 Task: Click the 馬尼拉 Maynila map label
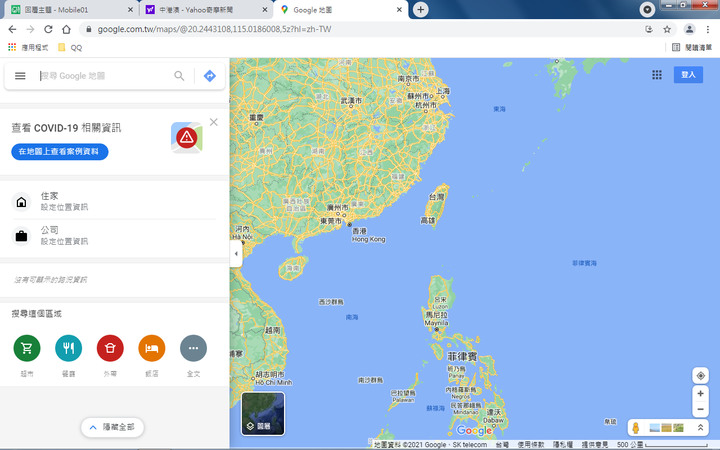click(436, 319)
